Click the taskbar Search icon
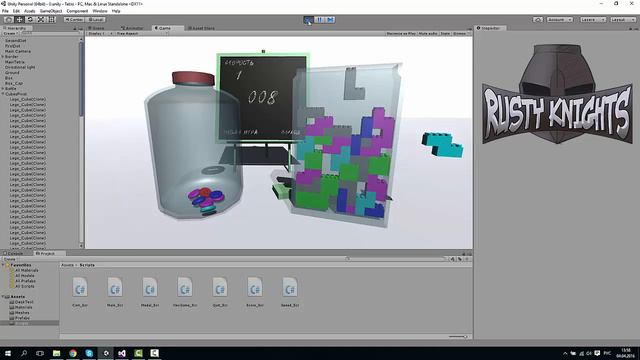 point(24,353)
